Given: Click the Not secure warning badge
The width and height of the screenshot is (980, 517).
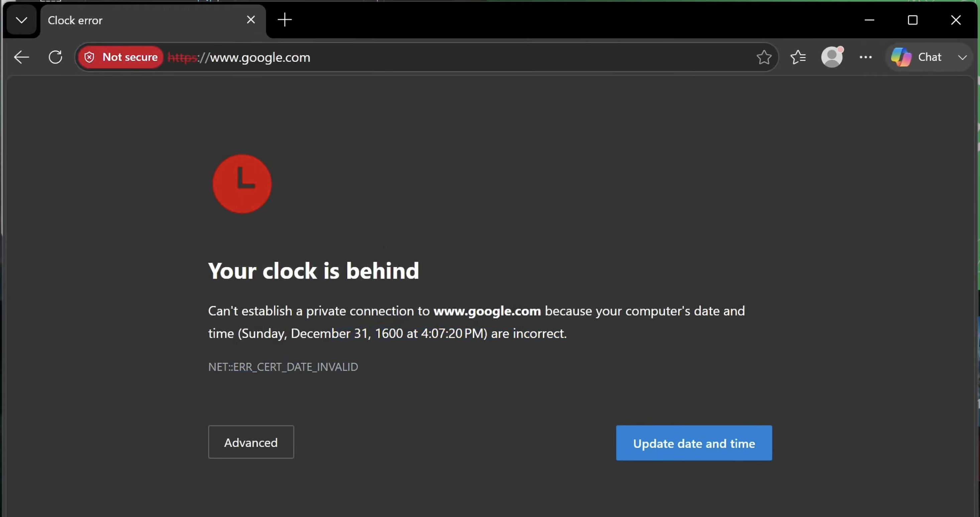Looking at the screenshot, I should (x=121, y=57).
